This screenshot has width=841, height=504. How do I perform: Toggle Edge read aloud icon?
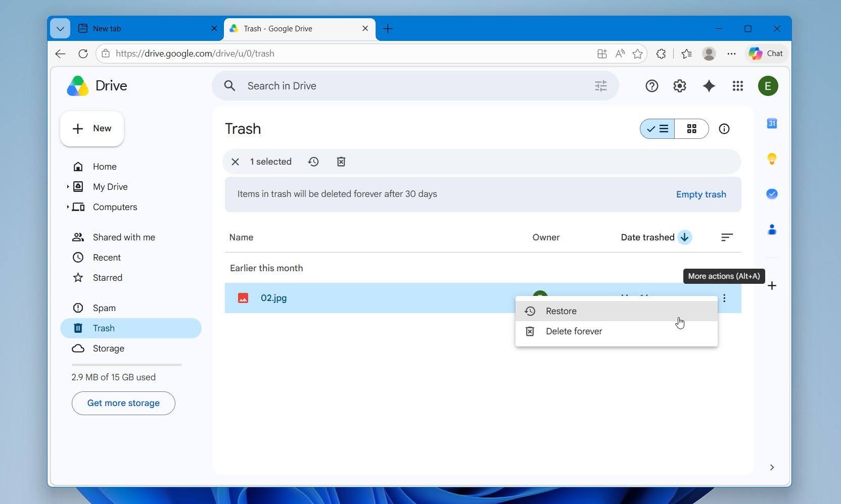[x=620, y=54]
